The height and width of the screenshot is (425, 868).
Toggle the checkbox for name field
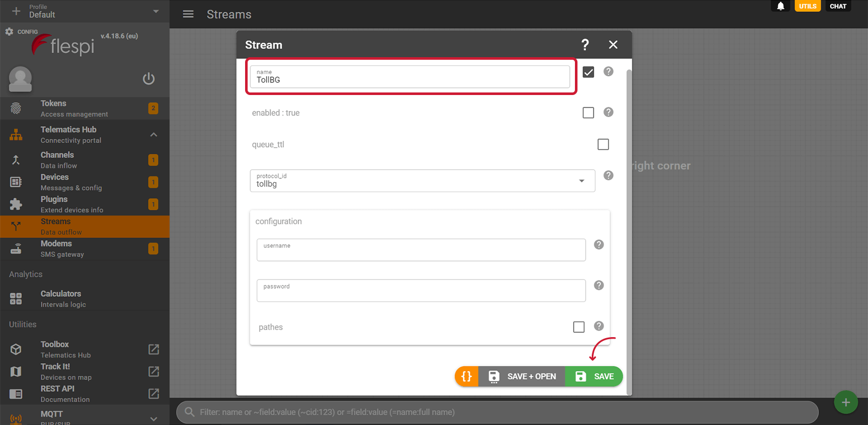click(x=588, y=72)
